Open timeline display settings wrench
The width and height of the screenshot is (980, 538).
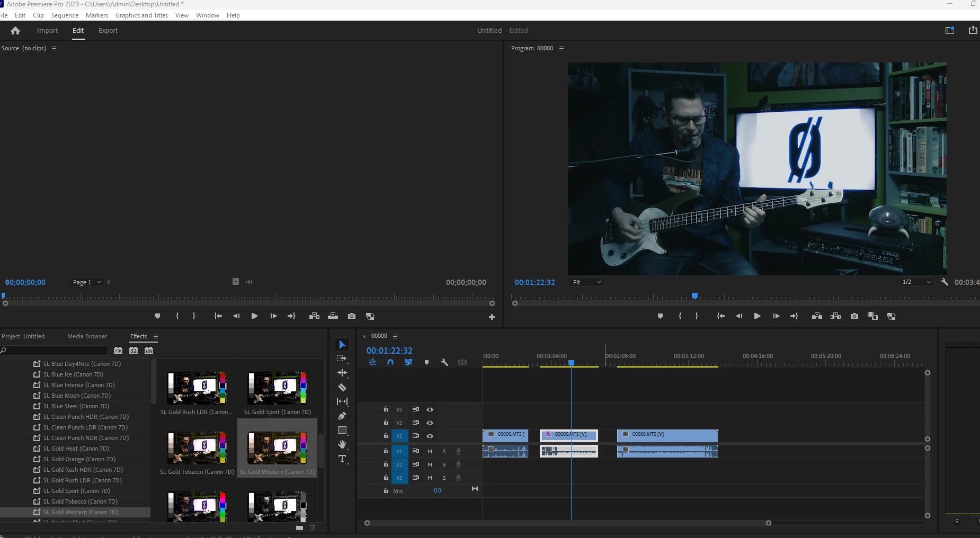444,363
